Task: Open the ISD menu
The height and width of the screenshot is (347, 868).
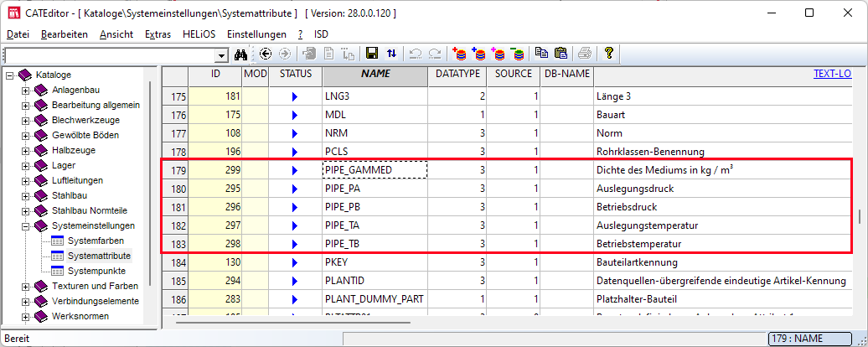Action: [321, 34]
